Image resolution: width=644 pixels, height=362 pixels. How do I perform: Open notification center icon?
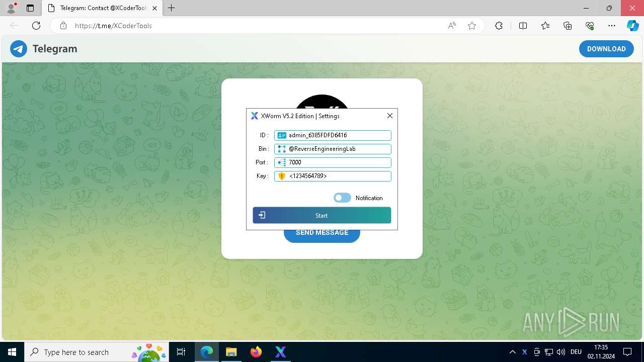point(627,352)
